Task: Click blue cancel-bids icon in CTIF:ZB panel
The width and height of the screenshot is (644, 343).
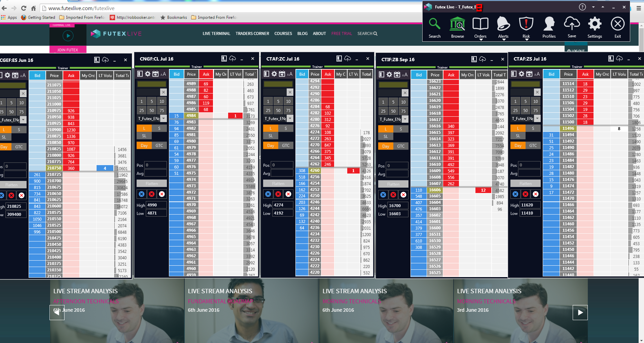Action: pyautogui.click(x=383, y=195)
